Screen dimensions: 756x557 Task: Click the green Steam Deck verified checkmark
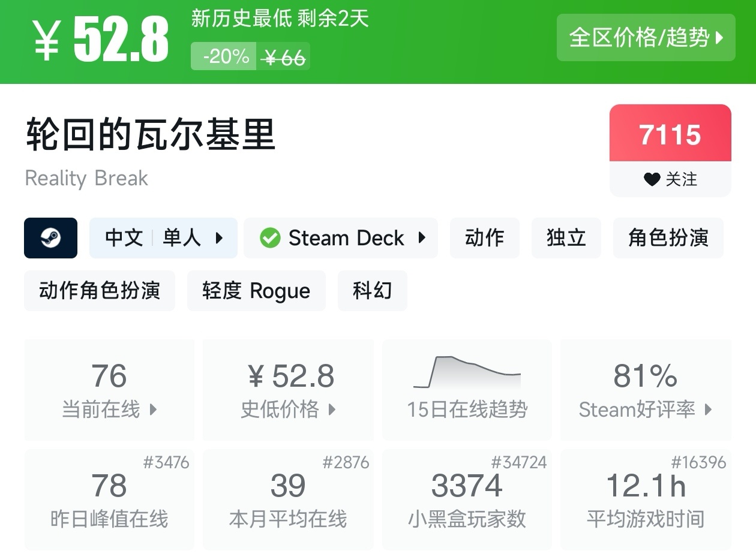[x=270, y=238]
